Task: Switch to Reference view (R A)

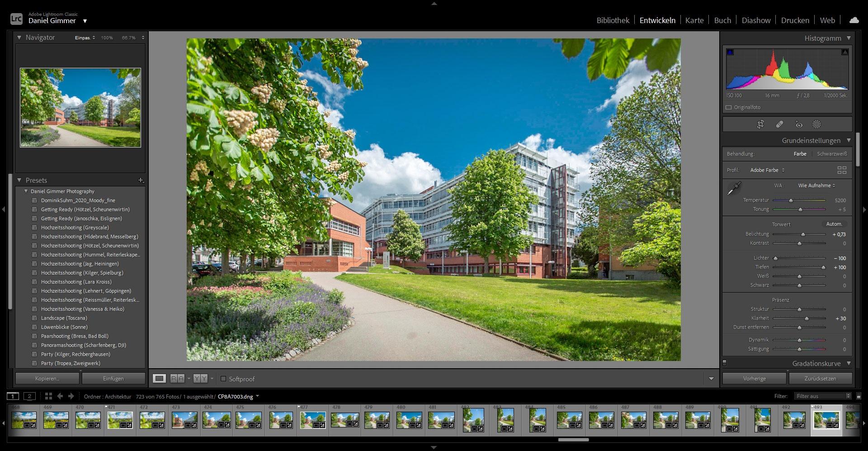Action: click(177, 379)
